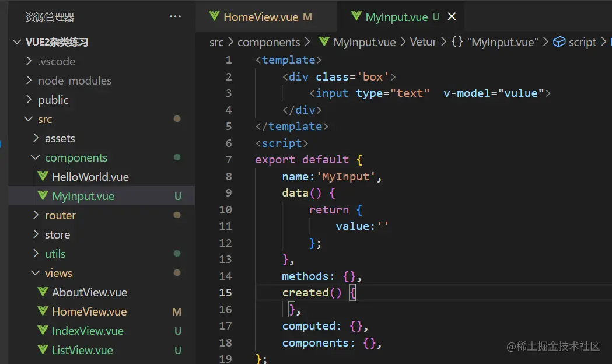
Task: Close the MyInput.vue editor tab
Action: click(x=452, y=16)
